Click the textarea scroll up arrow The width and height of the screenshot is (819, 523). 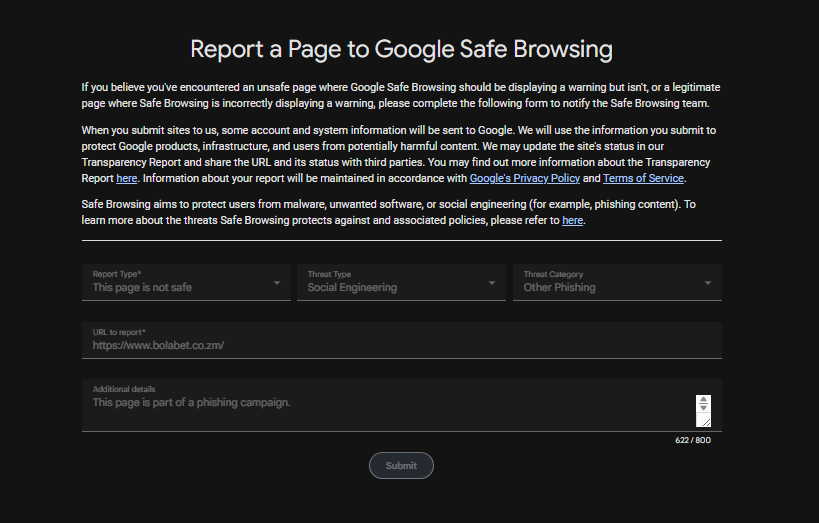click(703, 400)
